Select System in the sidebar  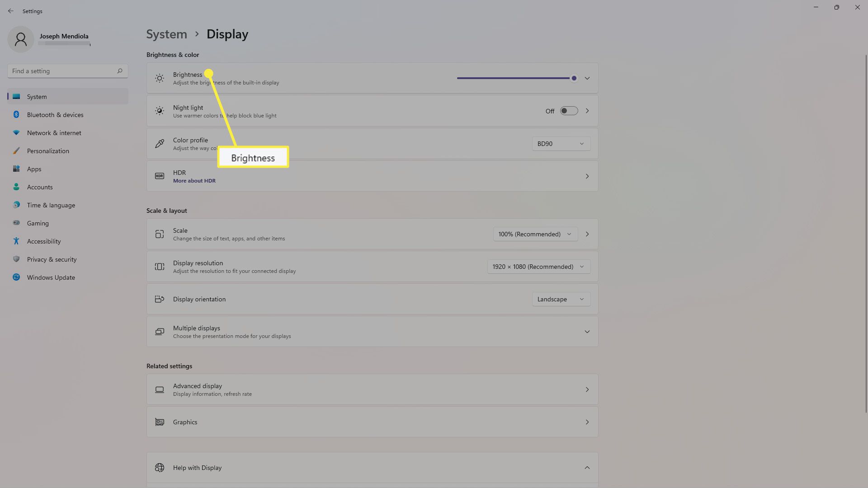coord(68,96)
